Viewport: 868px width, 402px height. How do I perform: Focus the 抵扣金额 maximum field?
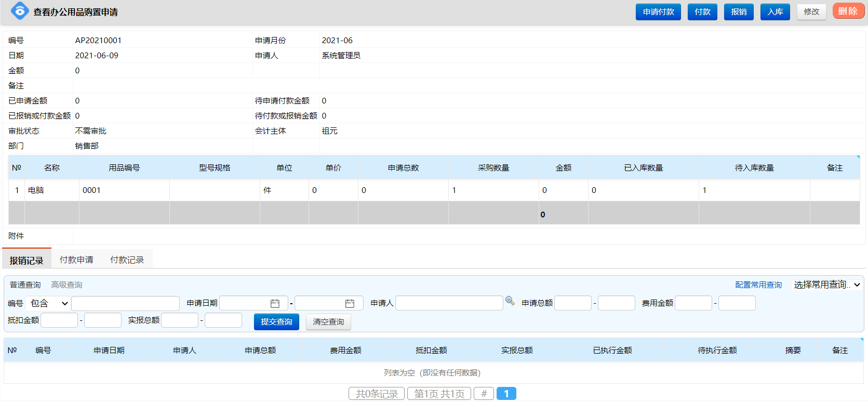(x=103, y=320)
